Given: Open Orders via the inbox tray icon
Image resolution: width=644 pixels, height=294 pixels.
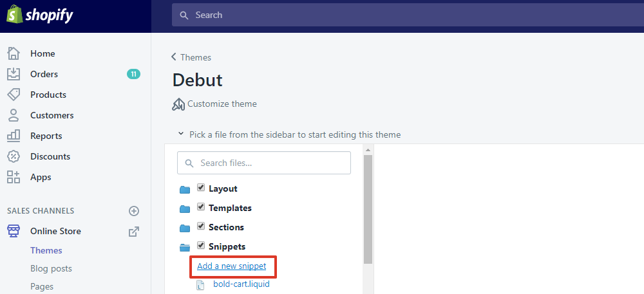Looking at the screenshot, I should point(14,74).
